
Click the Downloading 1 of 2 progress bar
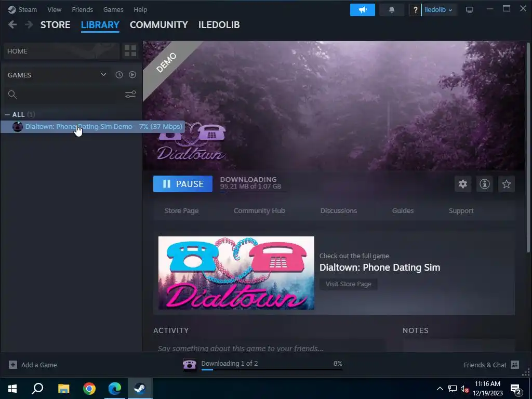pos(272,369)
